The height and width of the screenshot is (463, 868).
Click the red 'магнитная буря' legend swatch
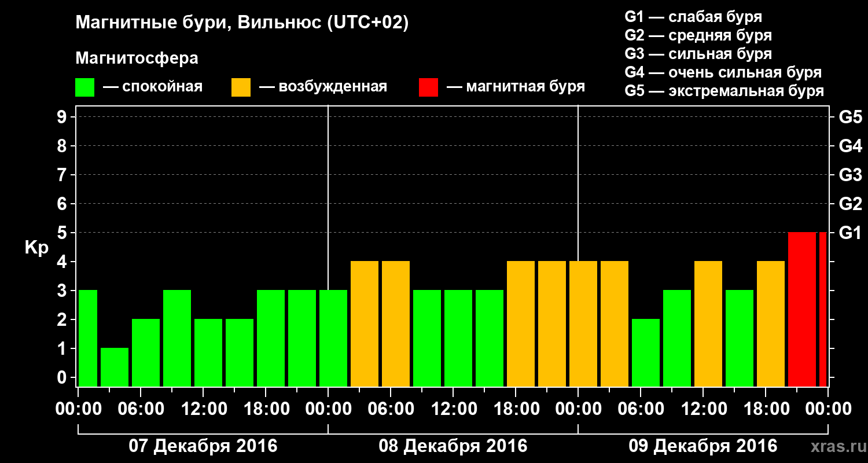click(429, 87)
